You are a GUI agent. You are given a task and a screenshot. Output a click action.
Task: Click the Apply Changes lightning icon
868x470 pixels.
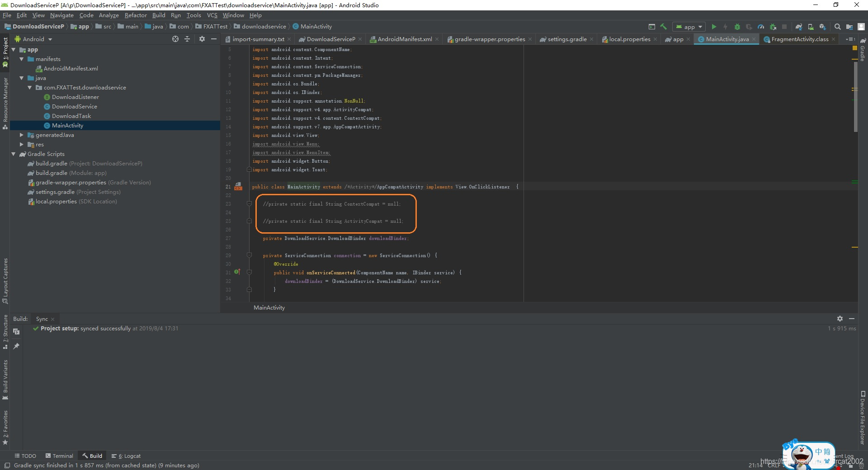(x=725, y=27)
